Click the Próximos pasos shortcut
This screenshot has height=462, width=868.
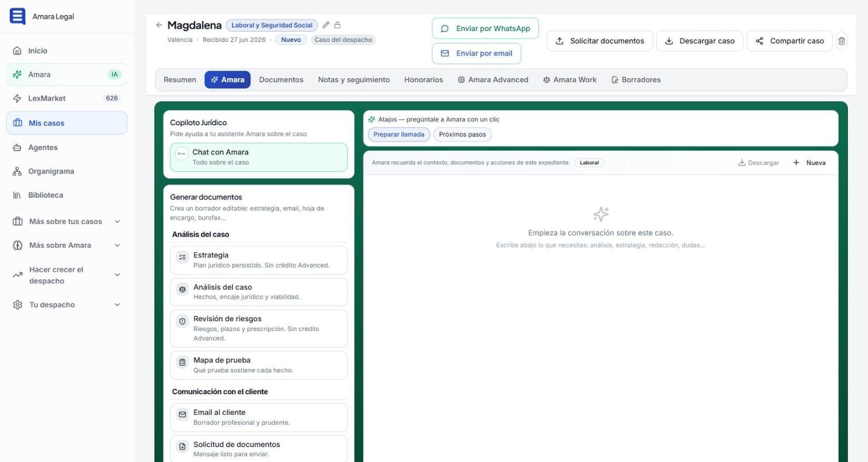pyautogui.click(x=462, y=134)
